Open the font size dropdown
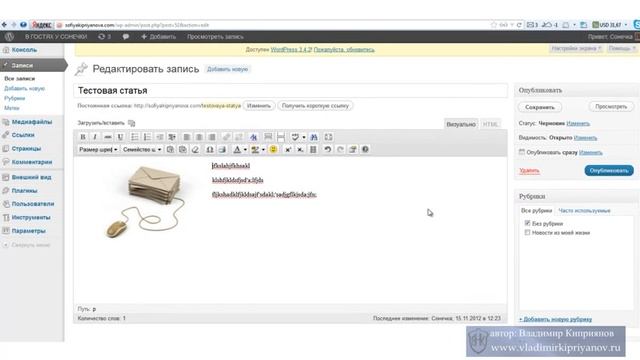Image resolution: width=640 pixels, height=360 pixels. [x=98, y=149]
